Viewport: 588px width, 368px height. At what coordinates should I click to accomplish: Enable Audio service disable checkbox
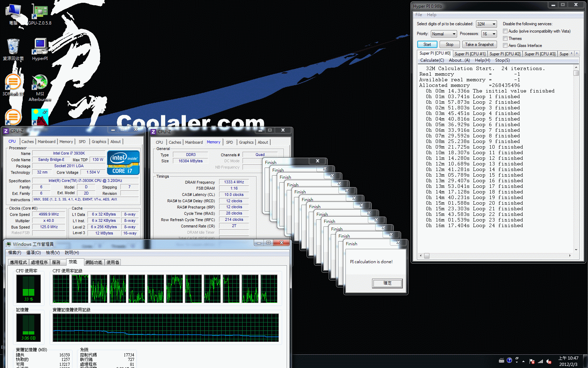click(x=505, y=31)
